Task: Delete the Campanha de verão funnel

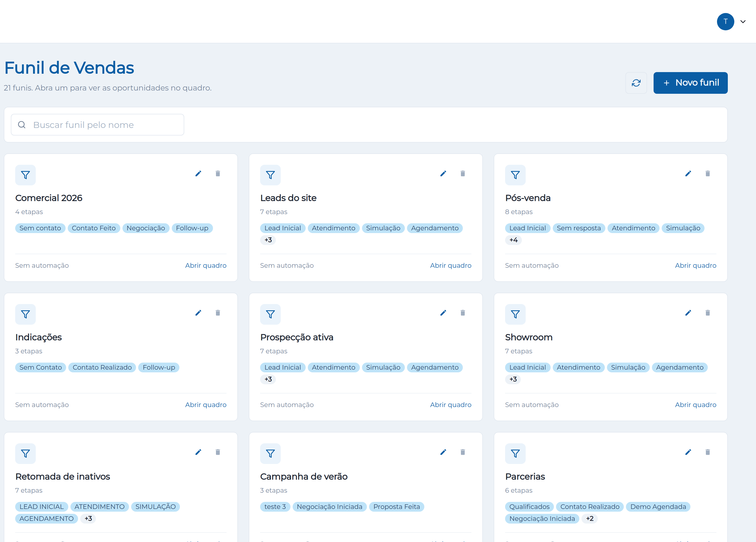Action: [463, 452]
